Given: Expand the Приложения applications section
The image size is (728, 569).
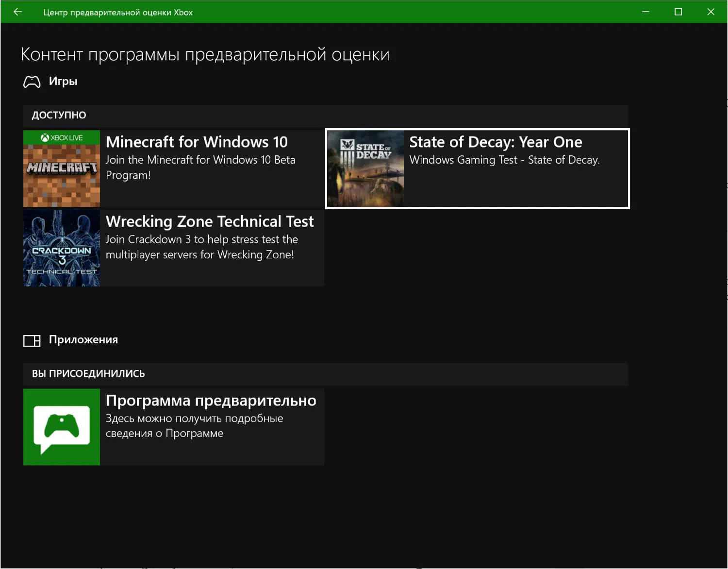Looking at the screenshot, I should [83, 340].
